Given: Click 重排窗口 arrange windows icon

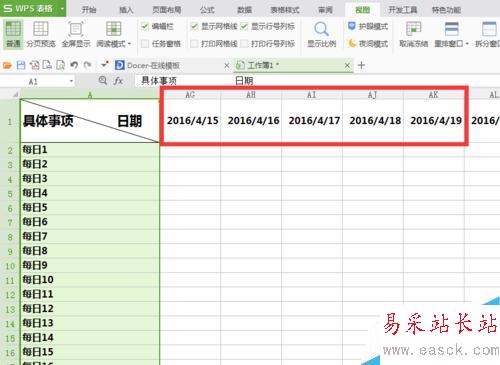Looking at the screenshot, I should click(452, 29).
